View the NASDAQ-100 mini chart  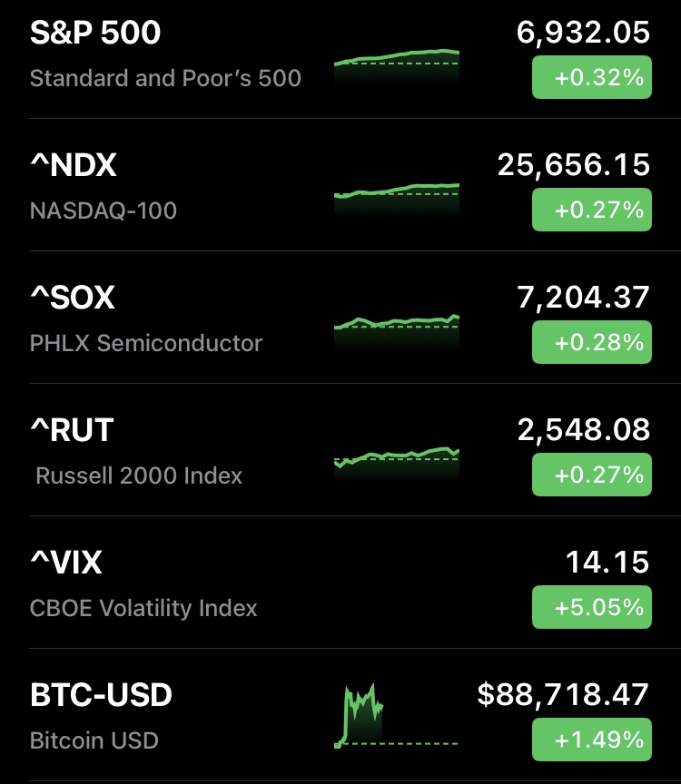click(397, 195)
